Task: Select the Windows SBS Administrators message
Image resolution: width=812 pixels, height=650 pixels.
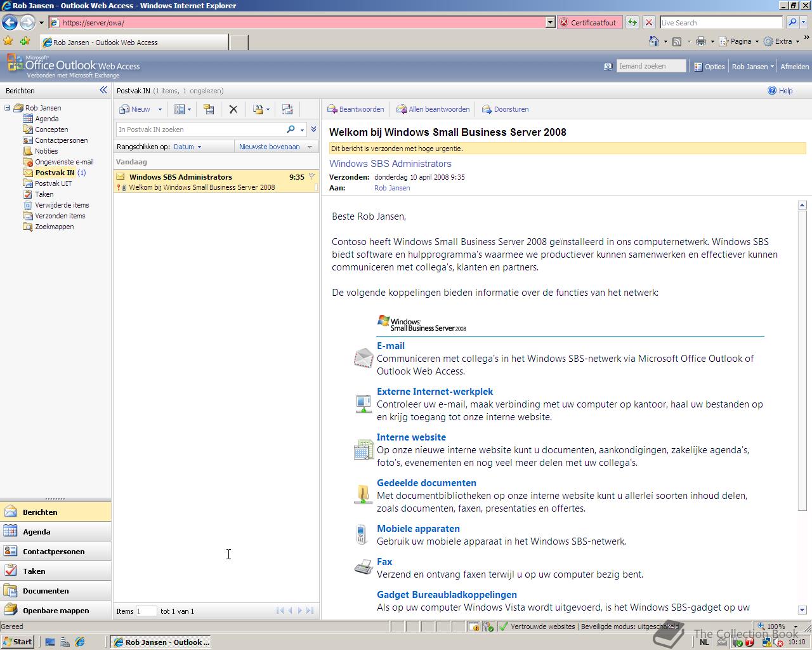Action: (216, 182)
